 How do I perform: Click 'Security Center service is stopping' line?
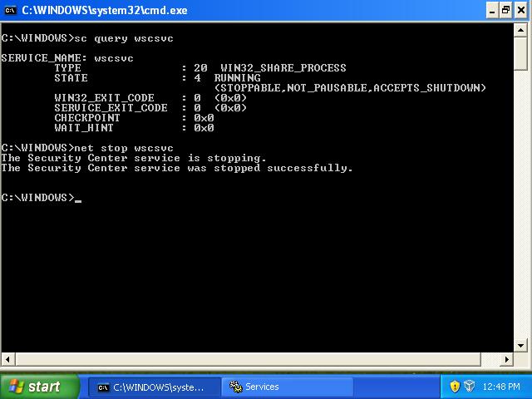point(134,158)
